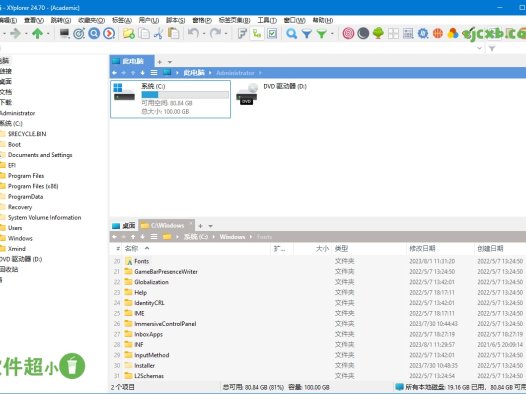Open the 收藏夹(O) menu
Screen dimensions: 526x394
(x=91, y=20)
